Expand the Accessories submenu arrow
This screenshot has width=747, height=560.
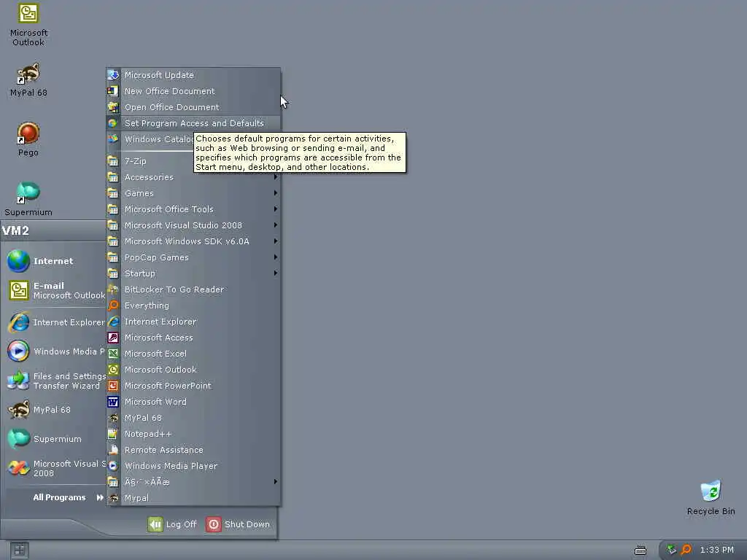pyautogui.click(x=275, y=177)
